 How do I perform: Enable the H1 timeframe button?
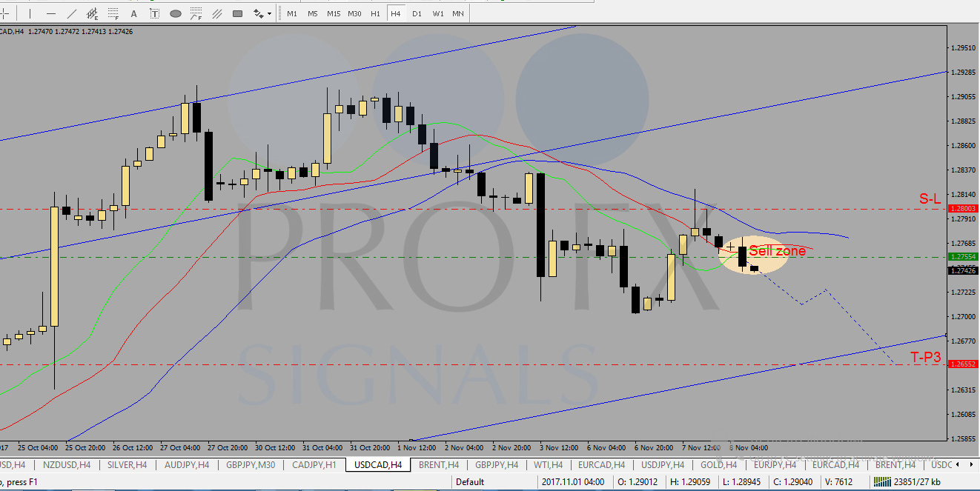click(x=375, y=13)
